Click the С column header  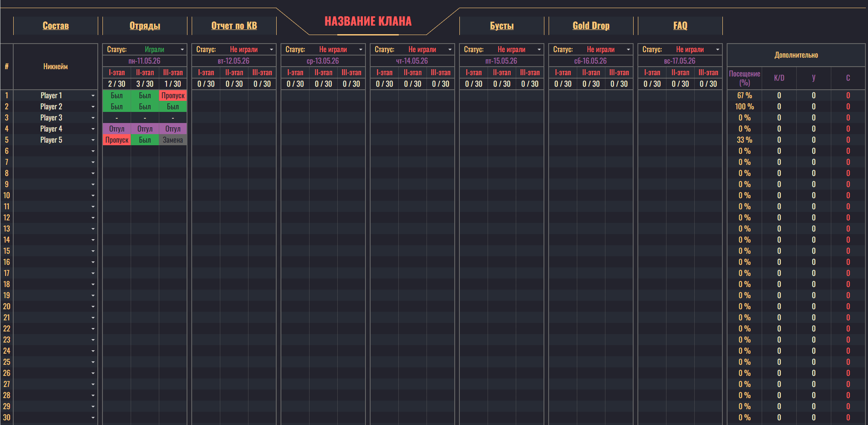[848, 78]
